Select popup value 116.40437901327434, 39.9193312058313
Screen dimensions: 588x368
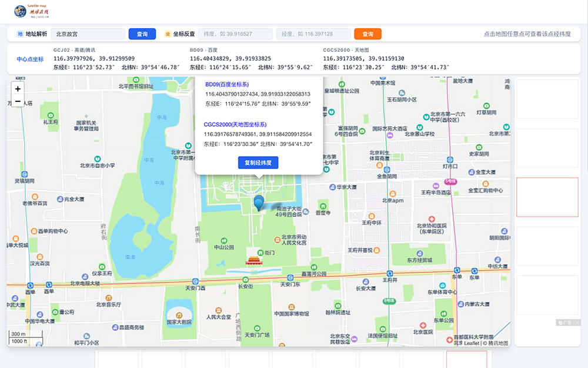point(258,94)
